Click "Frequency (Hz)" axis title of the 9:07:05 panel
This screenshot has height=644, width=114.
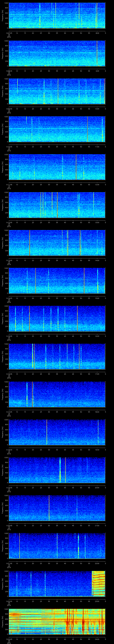[3, 16]
